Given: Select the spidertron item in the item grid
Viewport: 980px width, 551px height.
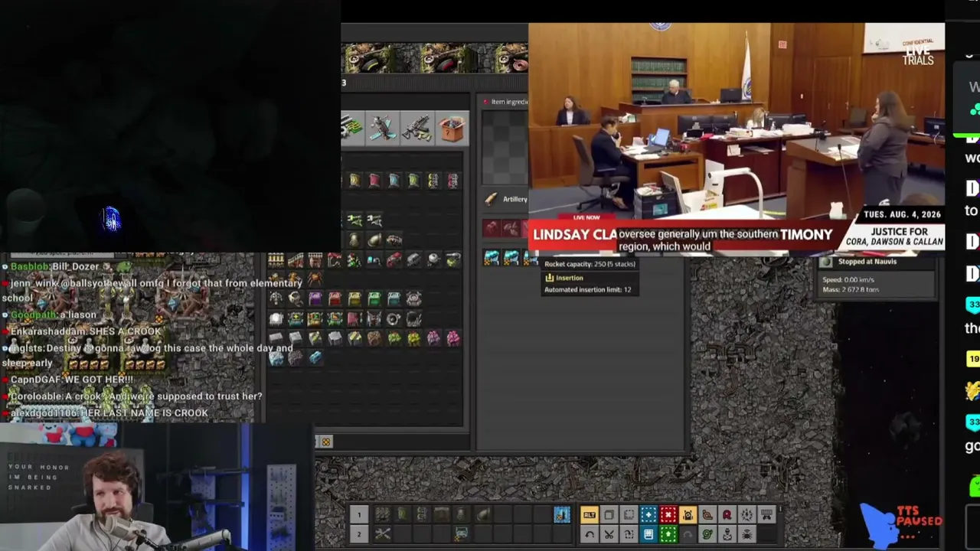Looking at the screenshot, I should tap(315, 280).
